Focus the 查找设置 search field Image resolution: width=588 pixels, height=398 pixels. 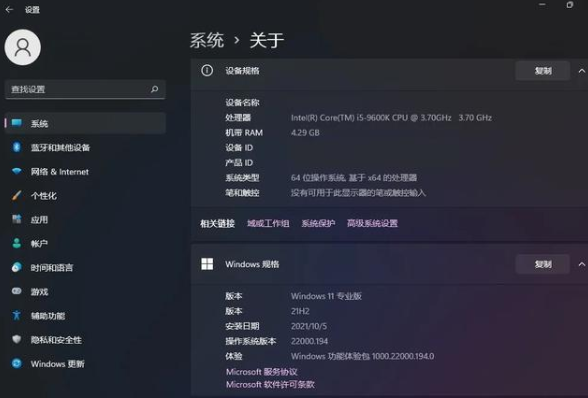85,89
